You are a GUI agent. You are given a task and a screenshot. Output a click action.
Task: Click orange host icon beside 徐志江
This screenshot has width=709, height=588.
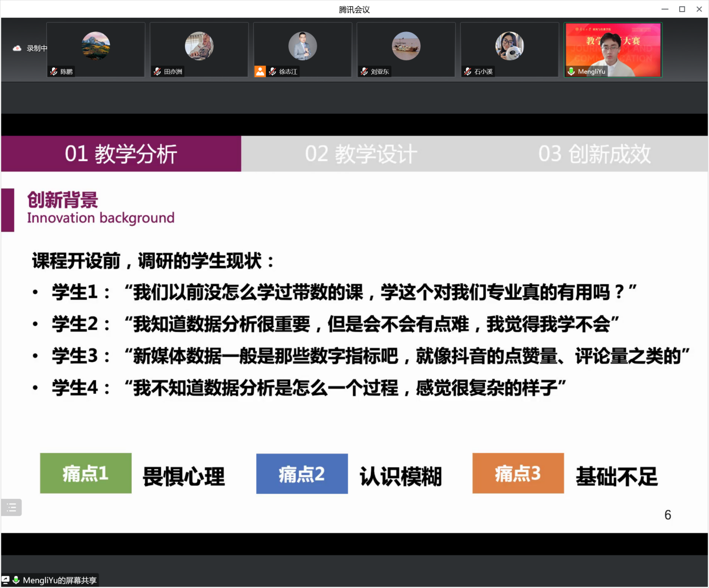click(x=260, y=71)
